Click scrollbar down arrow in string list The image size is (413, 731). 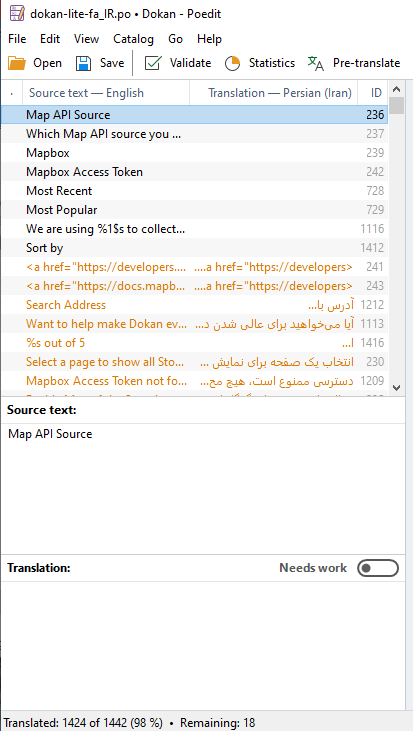(x=397, y=387)
